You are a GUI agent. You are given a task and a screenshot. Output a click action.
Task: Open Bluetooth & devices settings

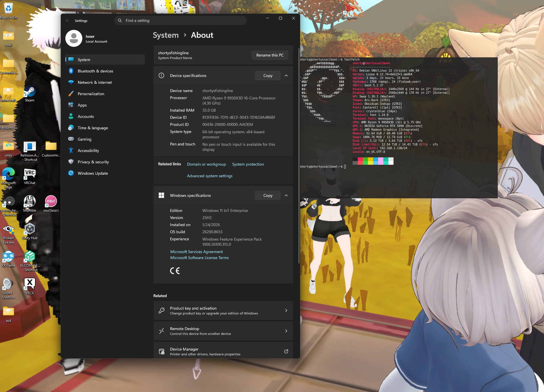coord(105,71)
